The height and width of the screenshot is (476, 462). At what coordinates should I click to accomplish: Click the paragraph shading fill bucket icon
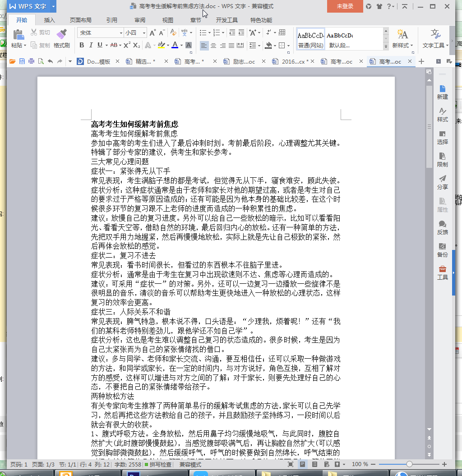tap(268, 46)
